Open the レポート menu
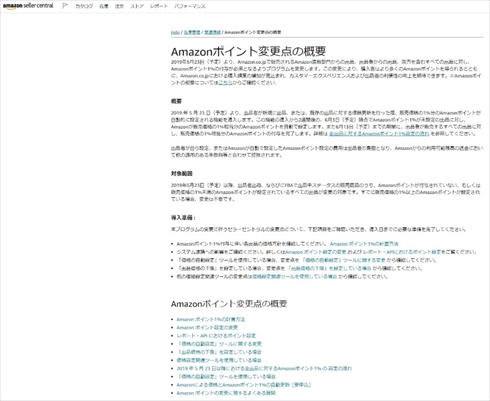Viewport: 490px width, 401px height. point(159,6)
